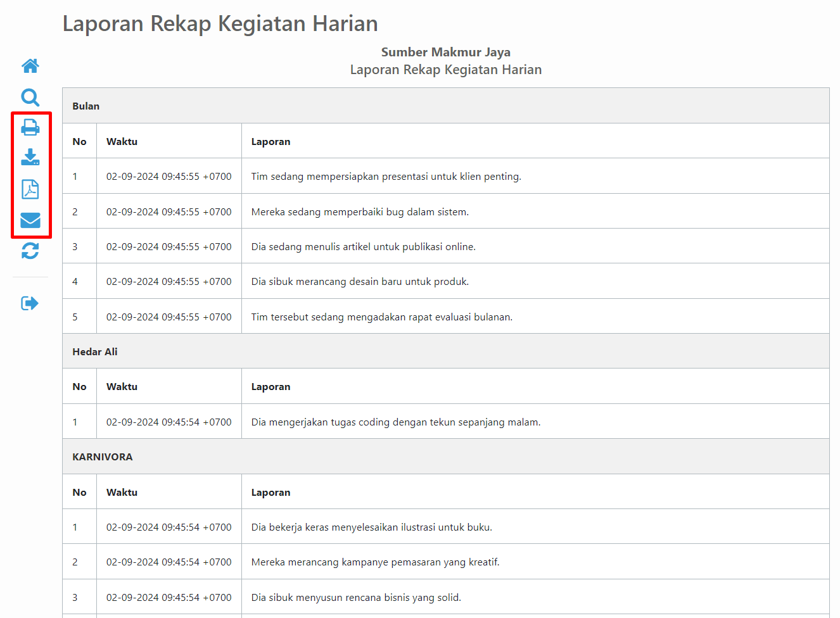Click report about rapat evaluasi bulanan
Viewport: 840px width, 618px height.
pyautogui.click(x=381, y=317)
